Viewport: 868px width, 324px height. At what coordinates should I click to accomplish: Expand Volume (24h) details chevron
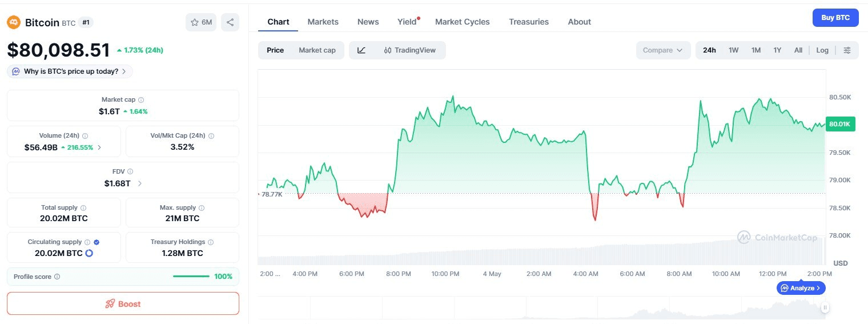[x=99, y=147]
